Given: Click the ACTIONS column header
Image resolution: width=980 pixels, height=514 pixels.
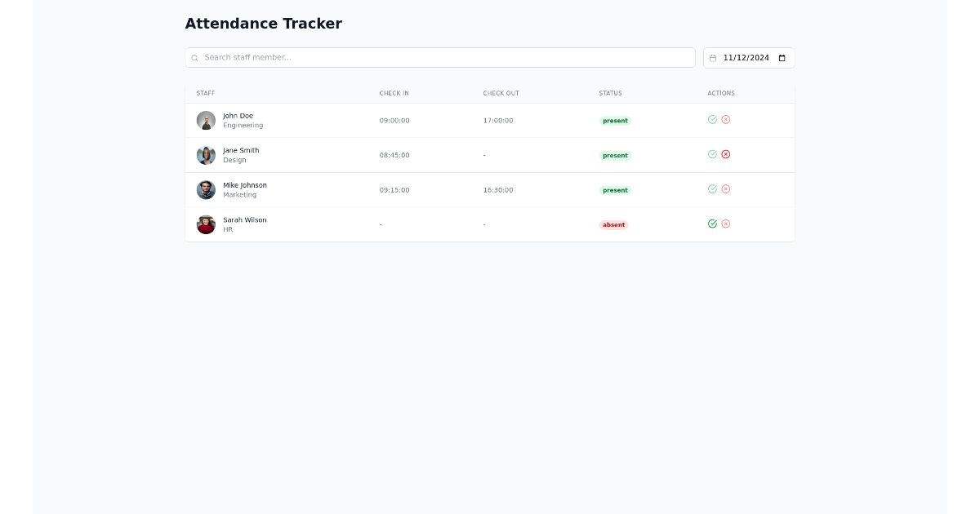Looking at the screenshot, I should [720, 93].
